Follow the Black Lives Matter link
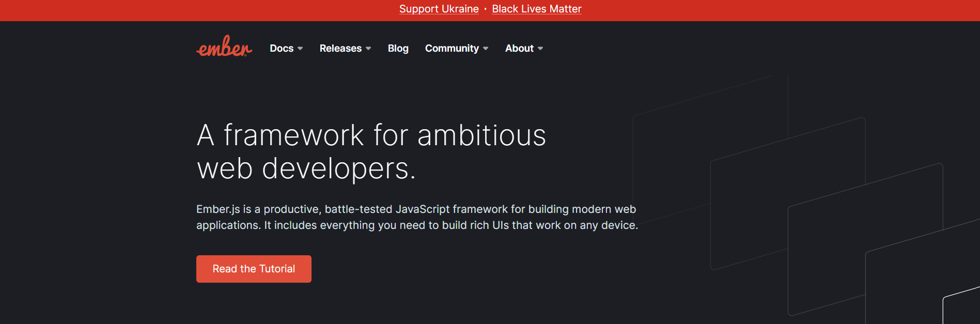 coord(537,9)
